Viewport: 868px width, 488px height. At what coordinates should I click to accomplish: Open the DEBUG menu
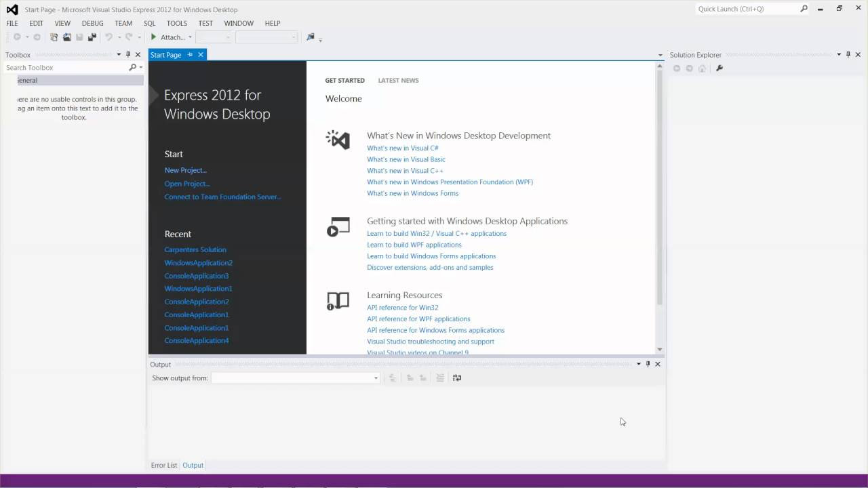[92, 23]
